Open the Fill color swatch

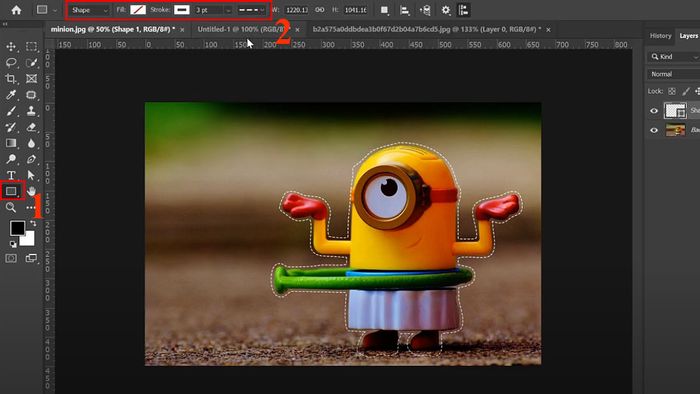click(138, 10)
